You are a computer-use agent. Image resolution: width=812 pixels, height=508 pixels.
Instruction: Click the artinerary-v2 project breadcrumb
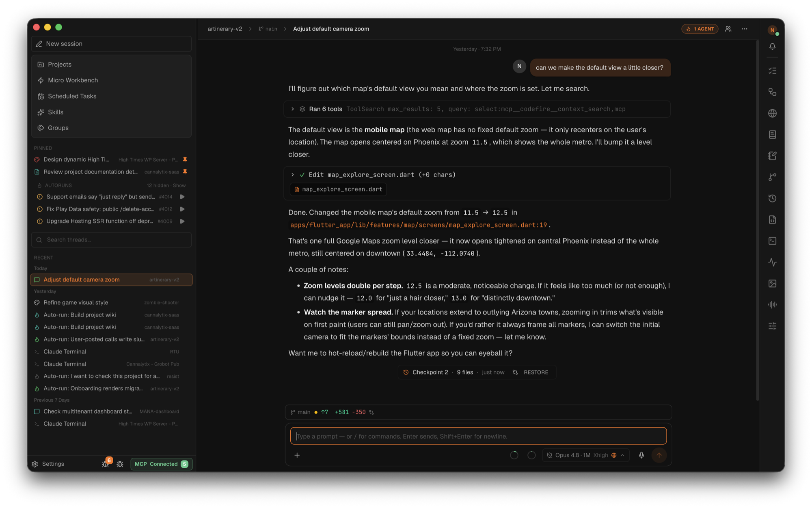(225, 29)
